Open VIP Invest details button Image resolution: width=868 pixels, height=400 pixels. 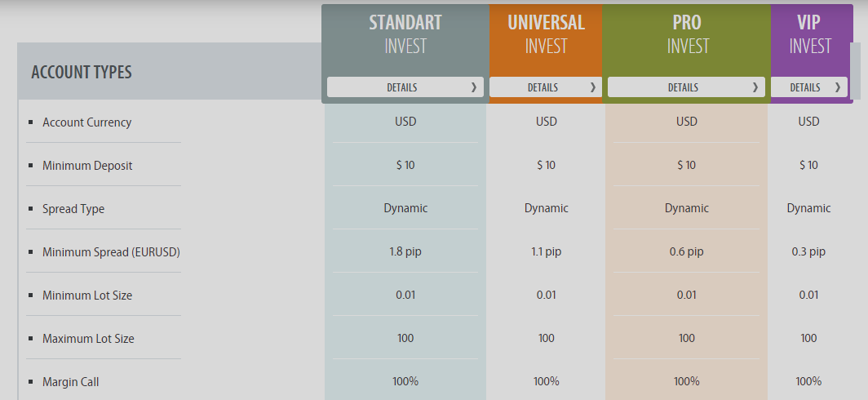coord(808,87)
